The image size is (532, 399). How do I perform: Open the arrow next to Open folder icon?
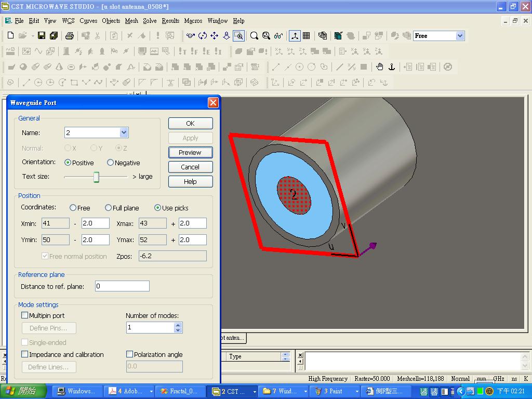(33, 36)
